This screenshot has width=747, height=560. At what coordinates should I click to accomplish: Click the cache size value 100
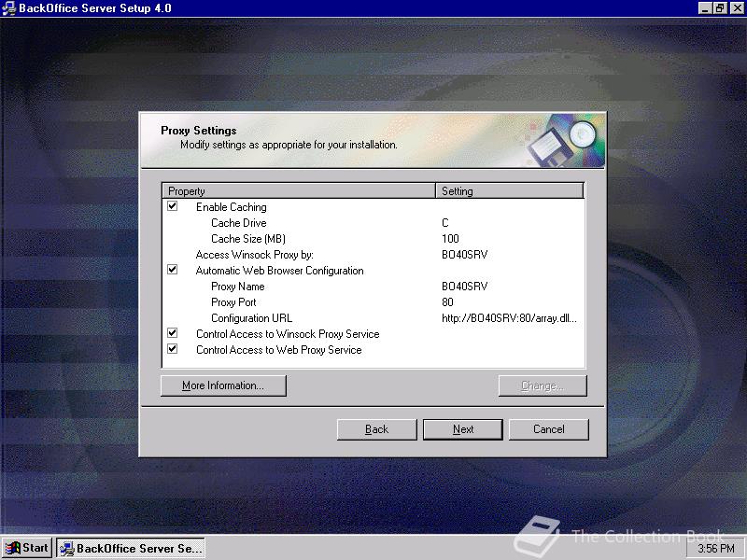(450, 239)
